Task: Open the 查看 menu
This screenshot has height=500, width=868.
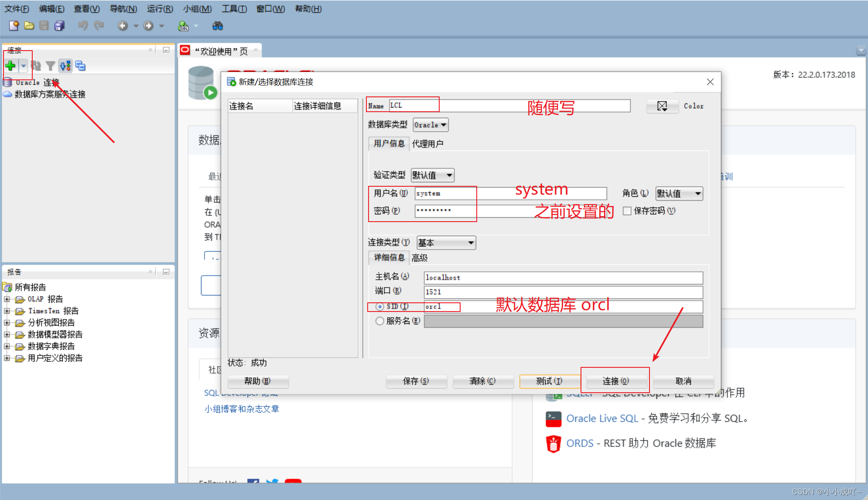Action: click(x=87, y=9)
